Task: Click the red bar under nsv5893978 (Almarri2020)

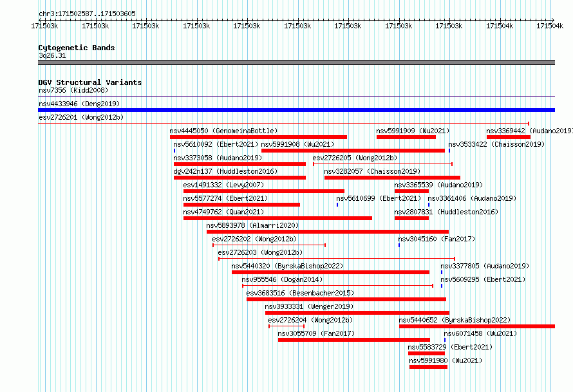Action: pyautogui.click(x=328, y=232)
